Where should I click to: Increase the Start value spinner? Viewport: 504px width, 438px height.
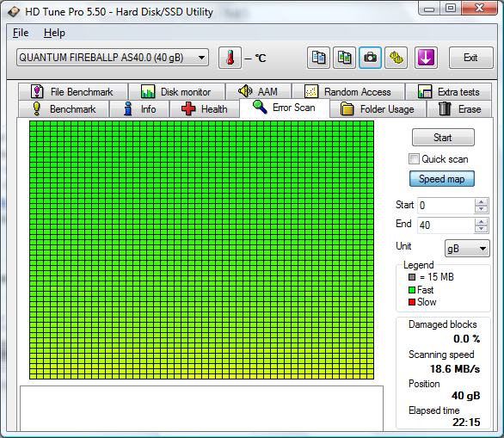(481, 202)
